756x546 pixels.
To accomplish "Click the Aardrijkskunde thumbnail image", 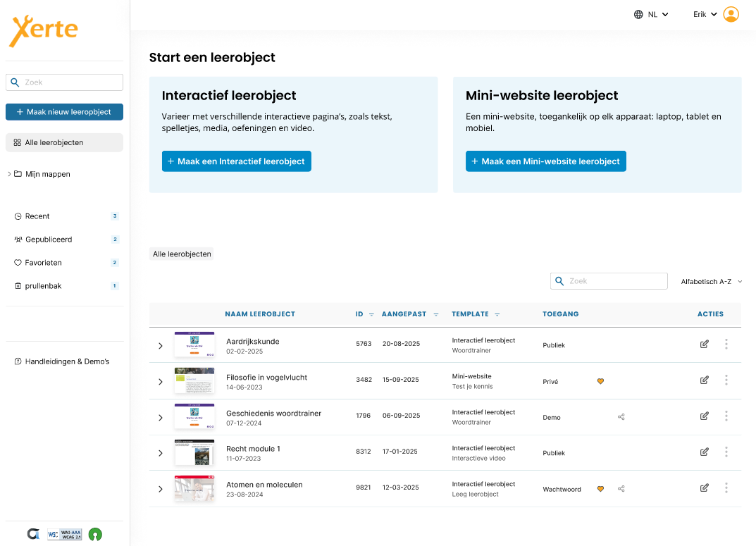I will coord(194,345).
